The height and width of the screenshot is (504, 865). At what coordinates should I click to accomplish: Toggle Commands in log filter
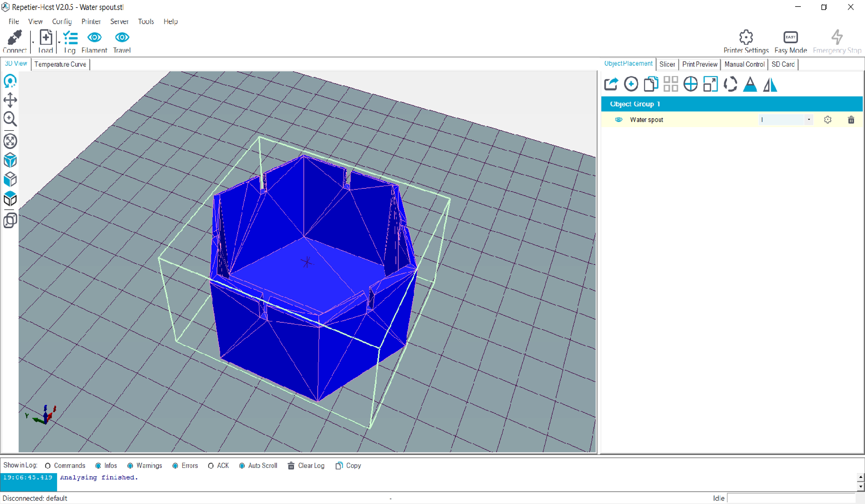click(65, 466)
